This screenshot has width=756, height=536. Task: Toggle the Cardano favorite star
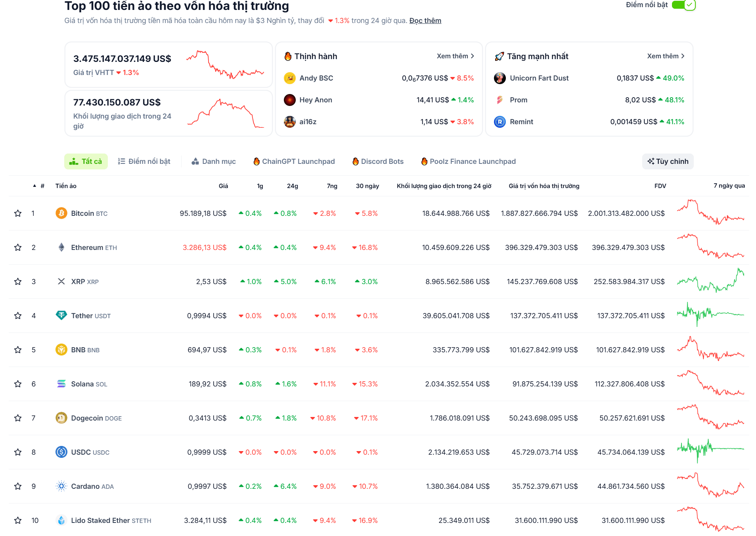[18, 486]
